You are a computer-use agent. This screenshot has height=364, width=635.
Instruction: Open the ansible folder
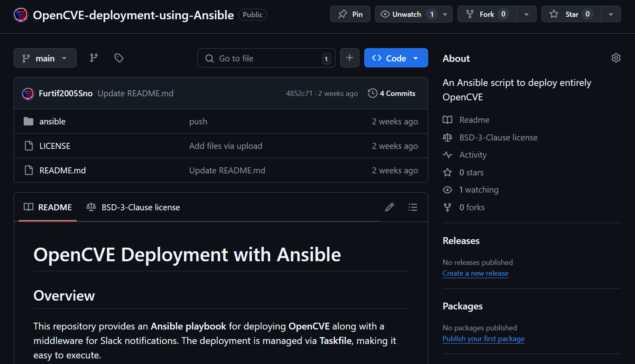click(x=52, y=122)
